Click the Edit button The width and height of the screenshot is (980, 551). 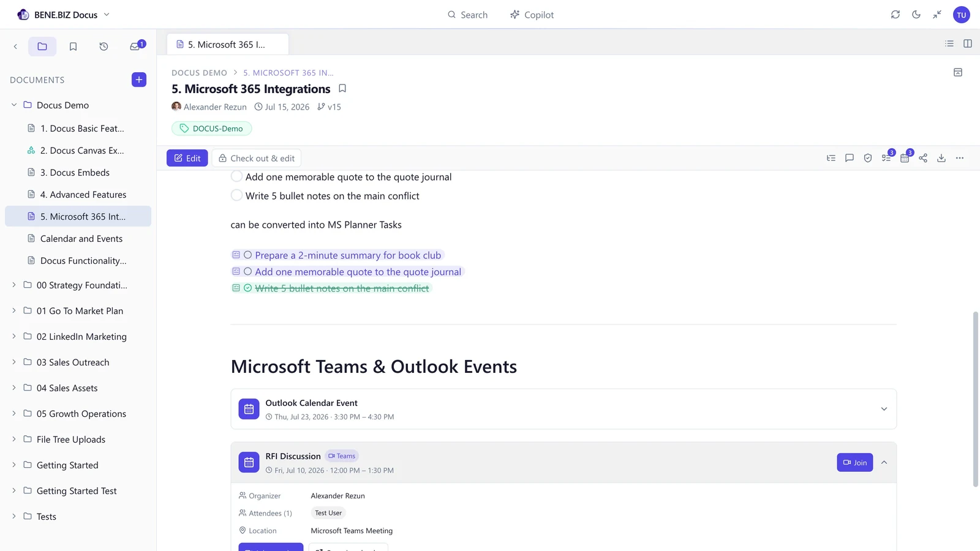pos(187,158)
